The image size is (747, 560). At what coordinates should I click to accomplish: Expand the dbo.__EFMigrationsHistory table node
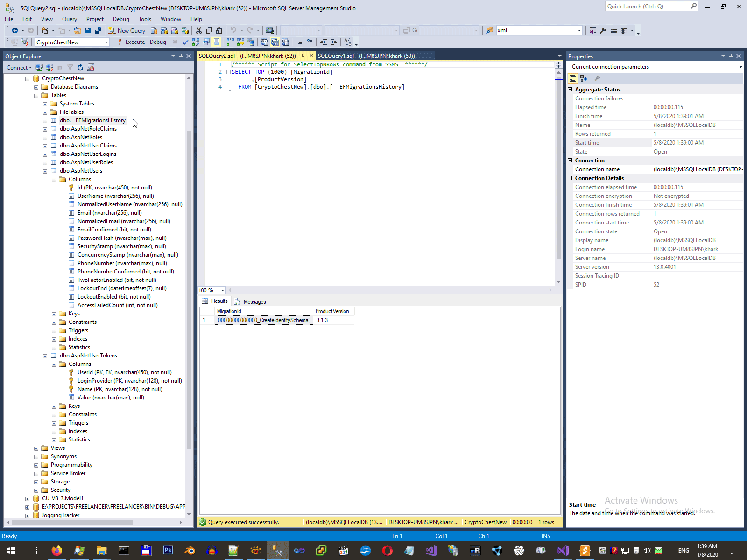(45, 121)
